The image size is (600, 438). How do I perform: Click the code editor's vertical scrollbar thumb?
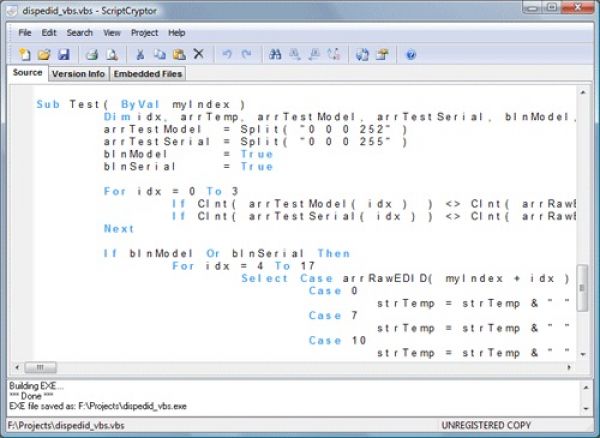582,288
